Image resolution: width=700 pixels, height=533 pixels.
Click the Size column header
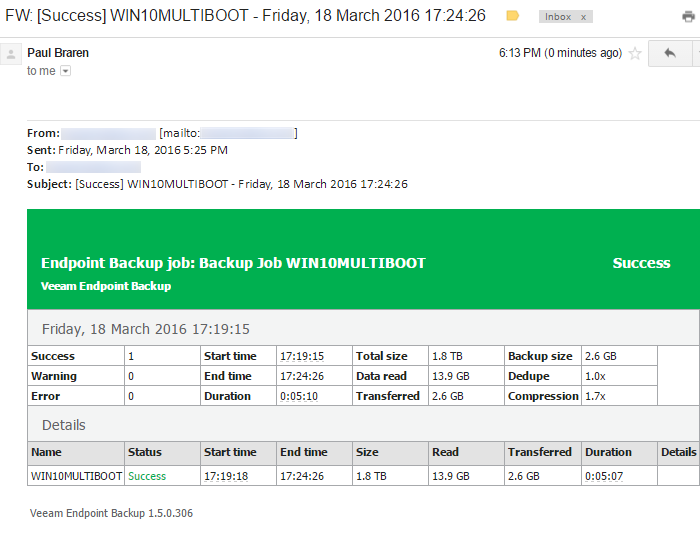click(x=367, y=452)
